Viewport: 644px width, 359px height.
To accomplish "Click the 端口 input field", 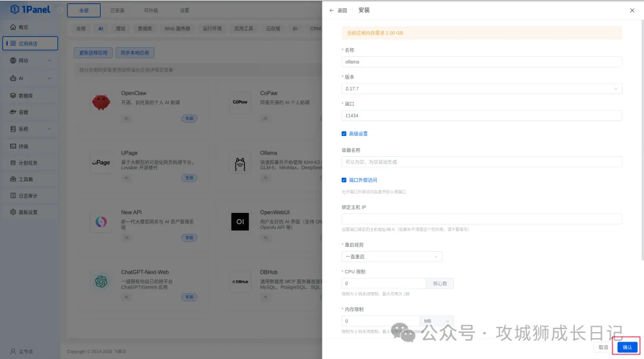I will click(x=481, y=116).
